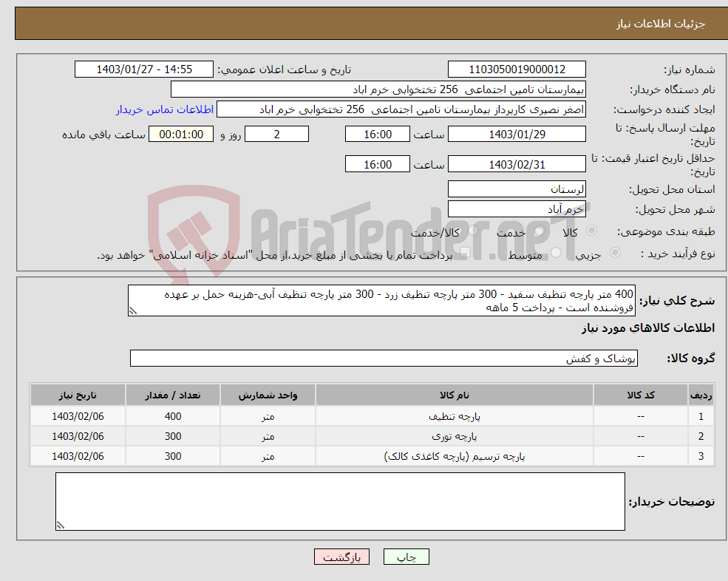
Task: Click need date in پارچه ترسیم row
Action: [78, 457]
